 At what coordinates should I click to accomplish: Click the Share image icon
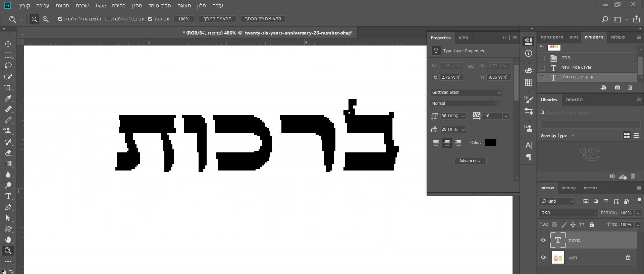point(636,19)
